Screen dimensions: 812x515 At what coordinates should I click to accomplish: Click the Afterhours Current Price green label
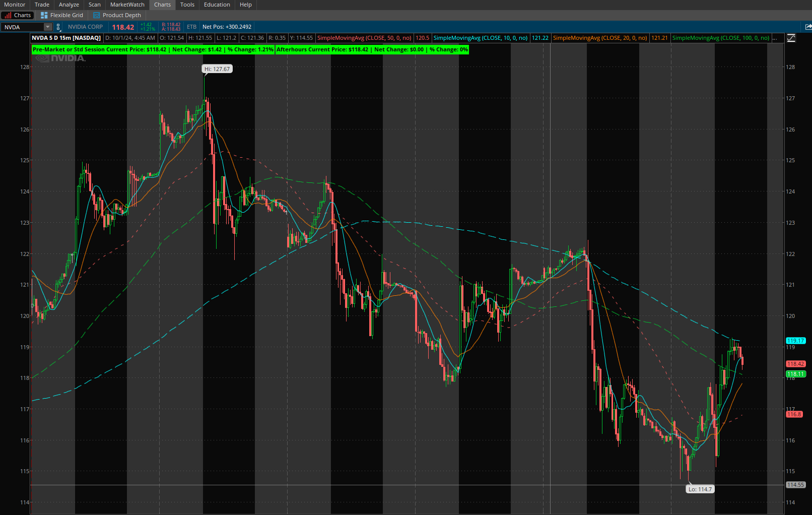372,49
